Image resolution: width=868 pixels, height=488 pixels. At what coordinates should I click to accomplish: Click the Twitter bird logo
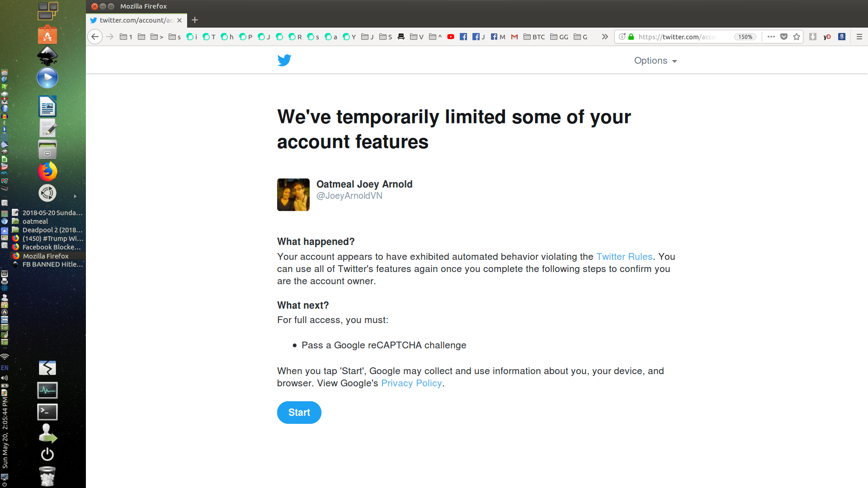284,60
